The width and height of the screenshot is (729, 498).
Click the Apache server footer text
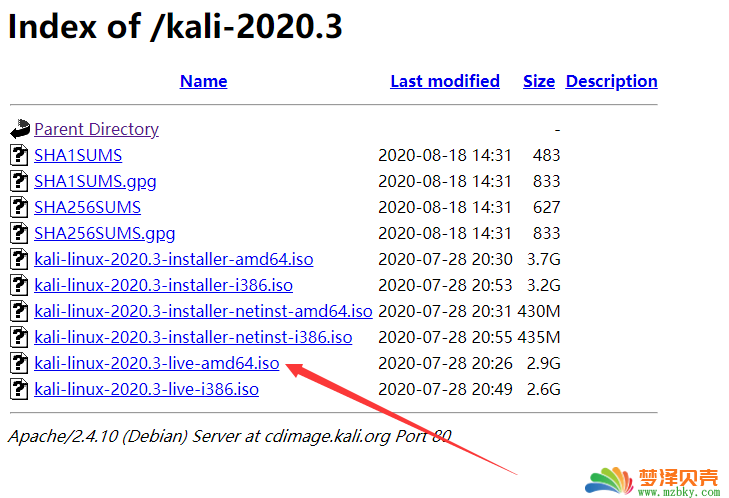[x=230, y=437]
